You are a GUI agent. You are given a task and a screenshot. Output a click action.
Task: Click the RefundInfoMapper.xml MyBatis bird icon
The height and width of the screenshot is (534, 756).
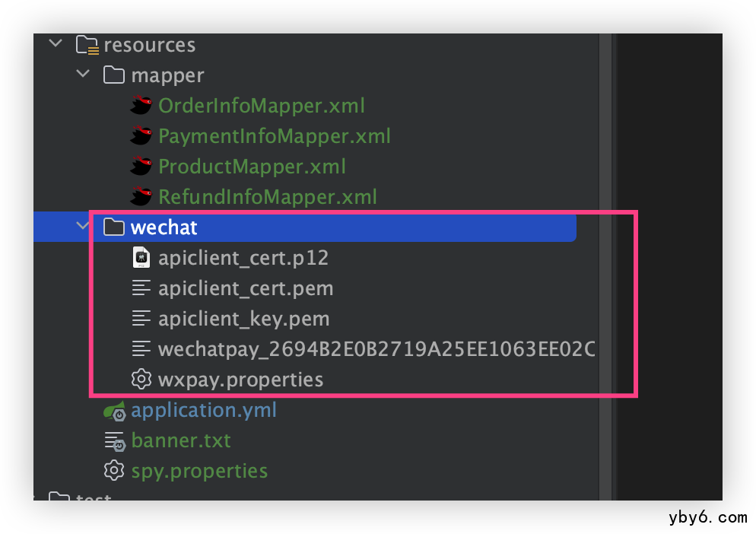(x=141, y=197)
